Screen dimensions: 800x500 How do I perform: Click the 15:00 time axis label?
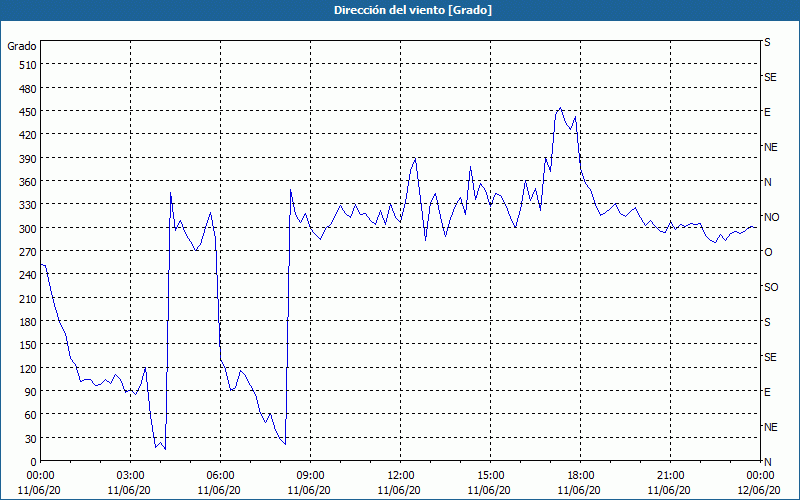point(490,476)
